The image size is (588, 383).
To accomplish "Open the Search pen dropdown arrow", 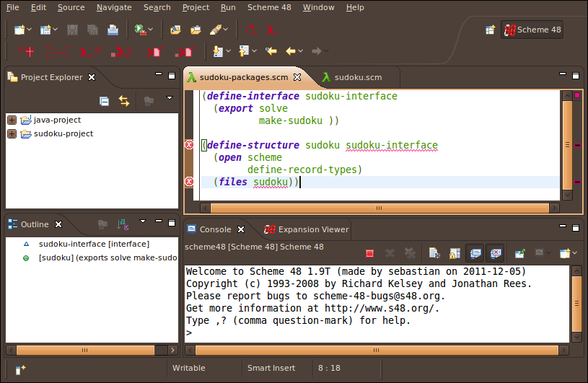I will click(225, 30).
